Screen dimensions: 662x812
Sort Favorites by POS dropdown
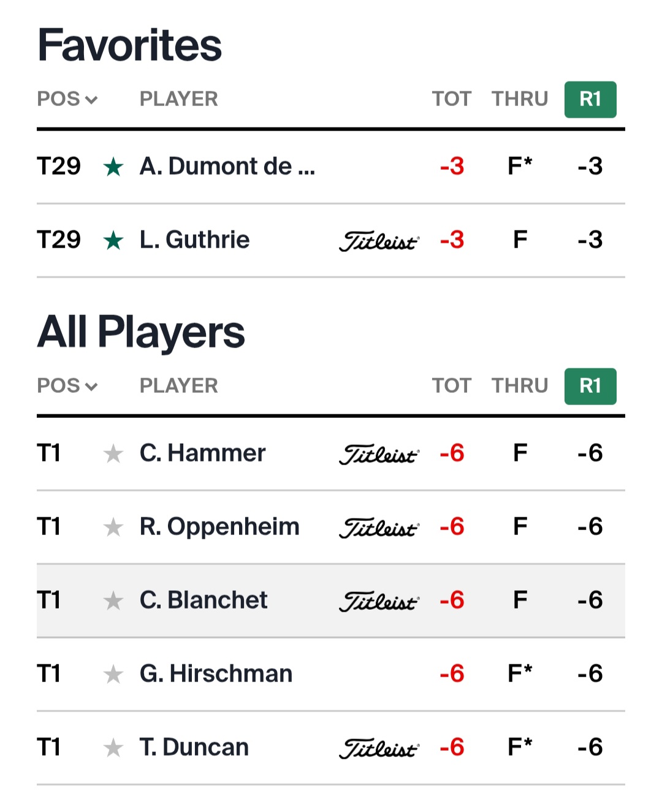(67, 99)
